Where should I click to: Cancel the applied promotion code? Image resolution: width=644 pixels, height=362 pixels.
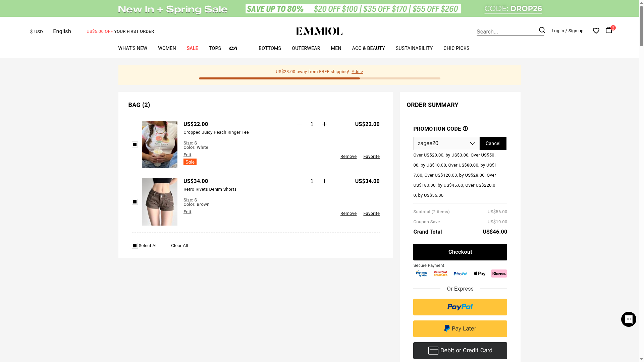[x=493, y=143]
